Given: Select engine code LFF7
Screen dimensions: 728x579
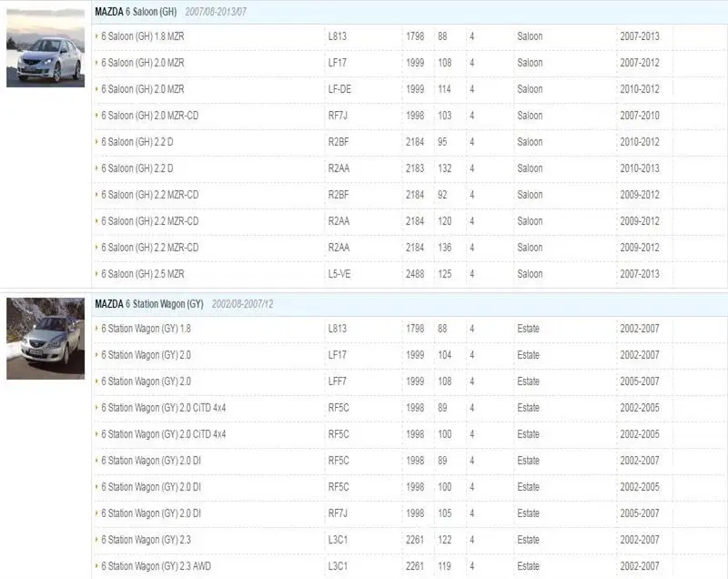Looking at the screenshot, I should [337, 381].
